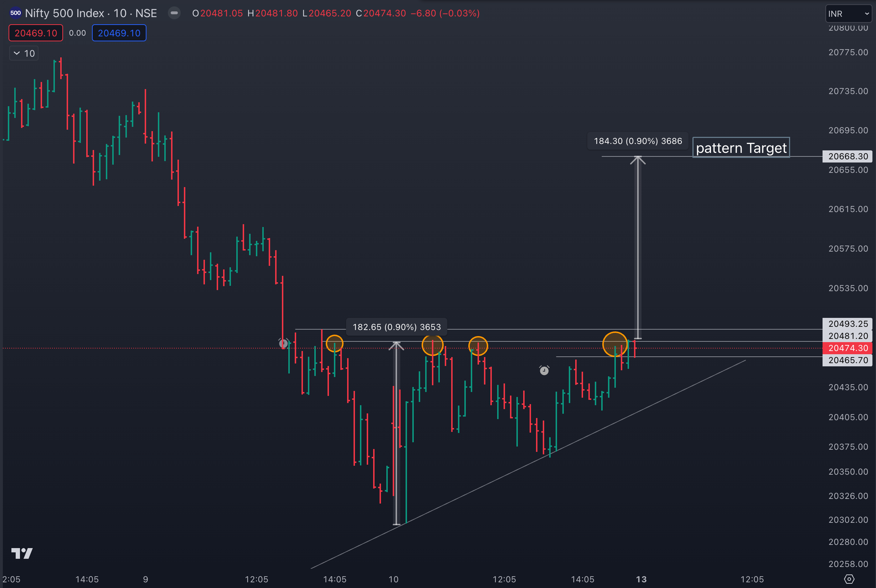Screen dimensions: 876x588
Task: Select the blue buy price box showing 20469.10
Action: 119,33
